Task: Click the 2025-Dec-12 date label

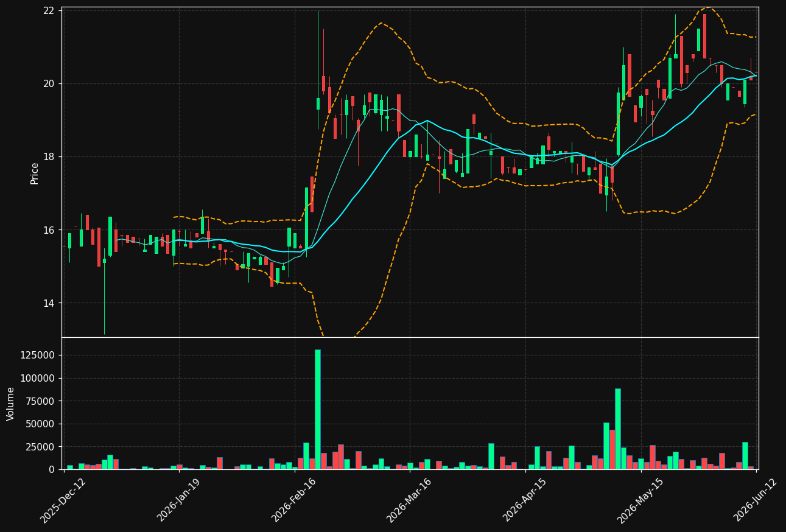Action: 63,500
